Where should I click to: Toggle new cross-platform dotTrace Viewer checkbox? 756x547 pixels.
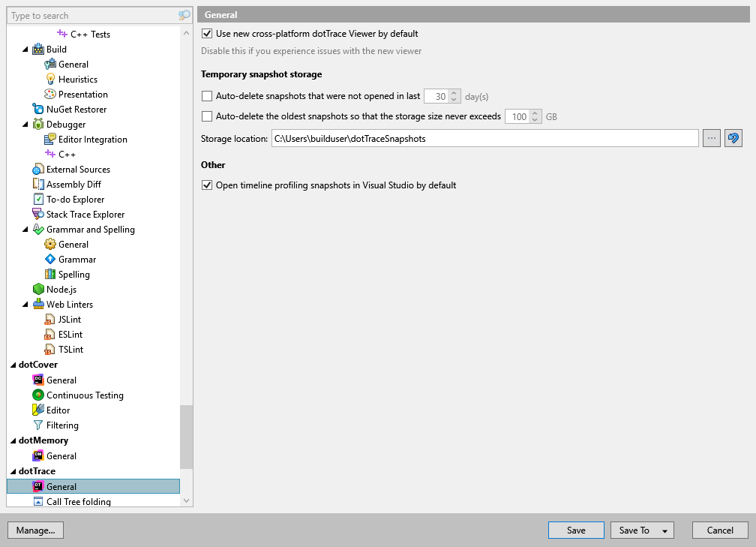point(207,33)
